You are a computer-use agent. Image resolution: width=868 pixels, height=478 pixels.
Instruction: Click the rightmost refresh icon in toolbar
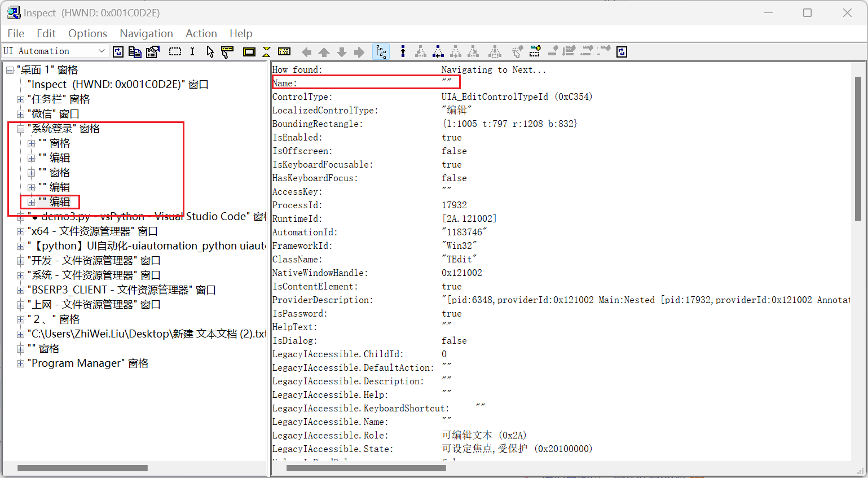(622, 52)
